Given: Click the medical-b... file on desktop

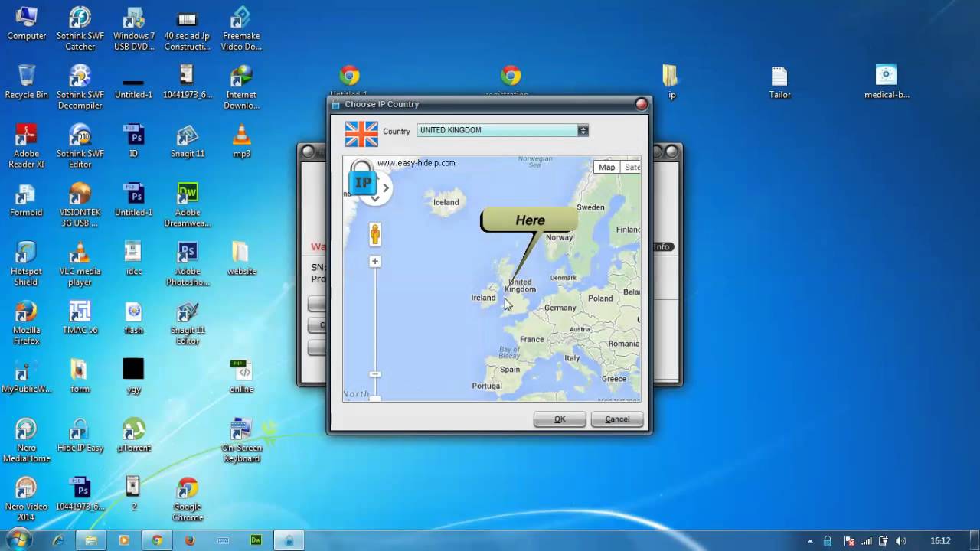Looking at the screenshot, I should click(x=886, y=82).
